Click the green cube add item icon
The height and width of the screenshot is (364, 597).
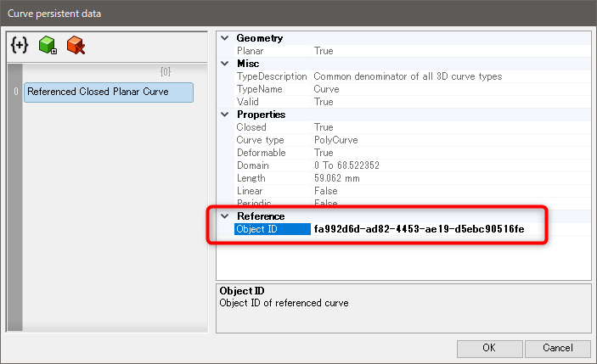pyautogui.click(x=48, y=46)
